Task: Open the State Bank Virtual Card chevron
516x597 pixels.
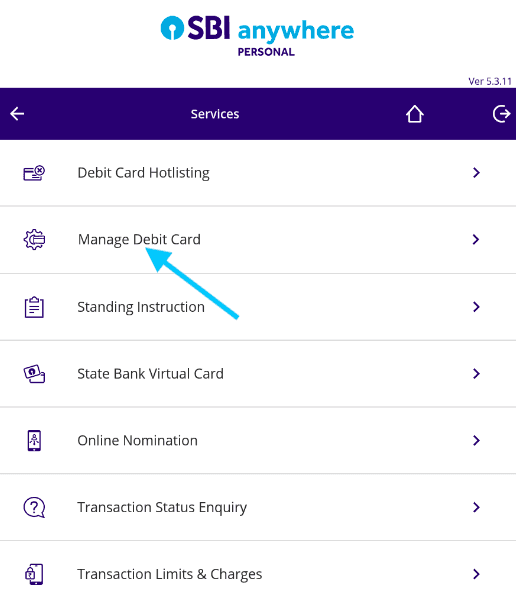Action: click(x=476, y=374)
